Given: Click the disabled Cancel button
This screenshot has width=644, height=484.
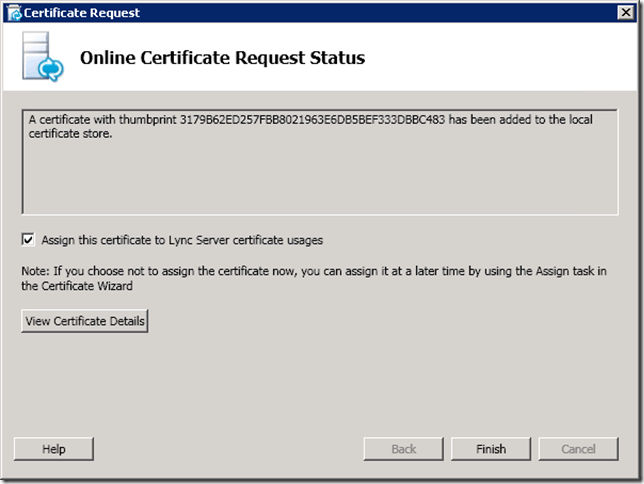Looking at the screenshot, I should [578, 449].
